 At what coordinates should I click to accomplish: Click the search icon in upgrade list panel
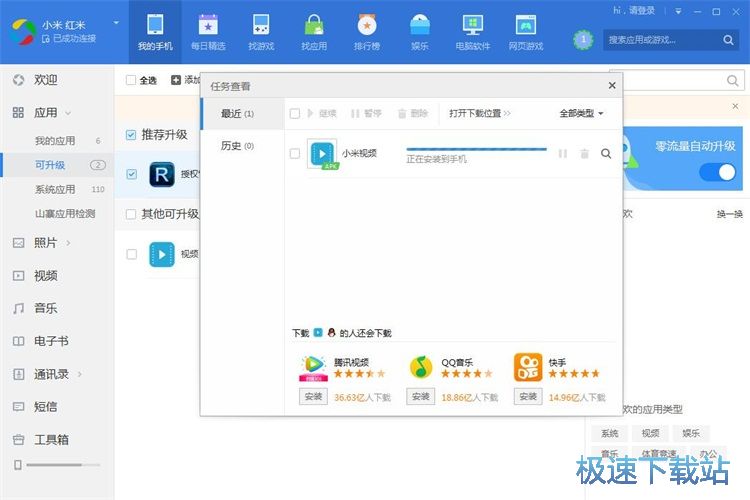coord(732,80)
